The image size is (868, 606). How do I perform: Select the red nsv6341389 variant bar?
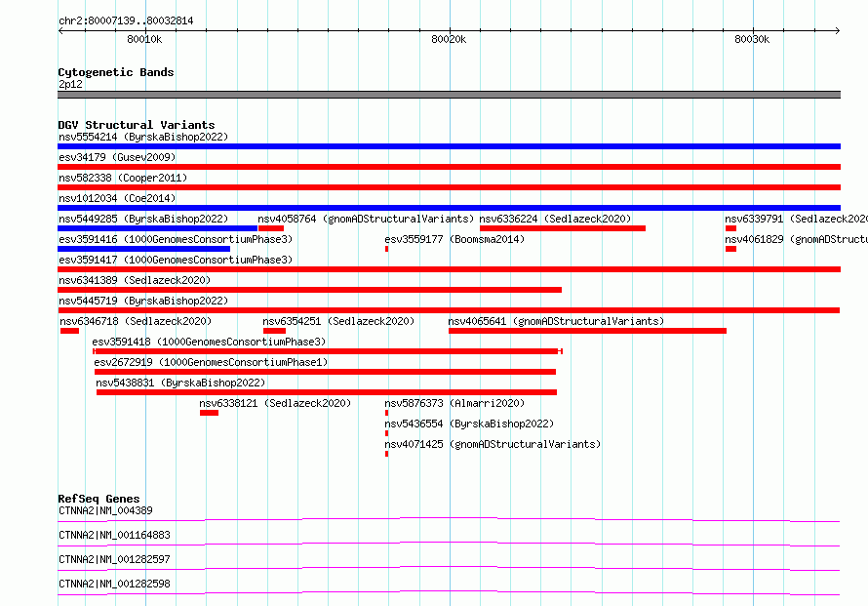pyautogui.click(x=309, y=290)
